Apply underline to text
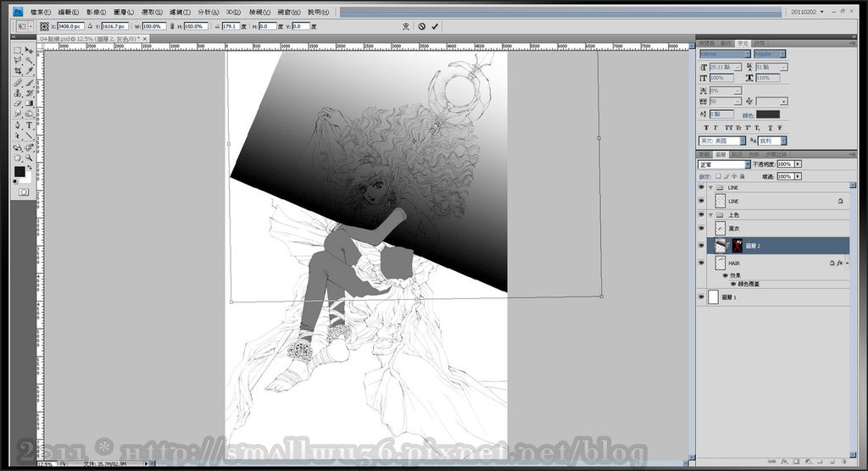868x471 pixels. [x=770, y=128]
